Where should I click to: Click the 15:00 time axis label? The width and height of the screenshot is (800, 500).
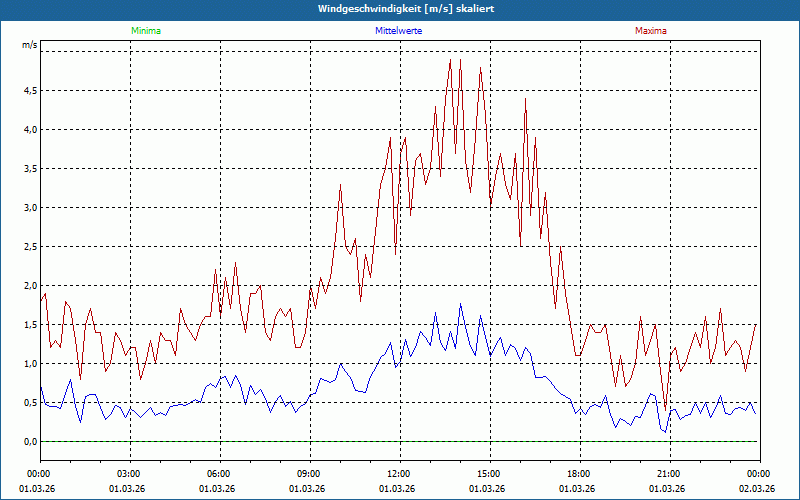click(490, 474)
